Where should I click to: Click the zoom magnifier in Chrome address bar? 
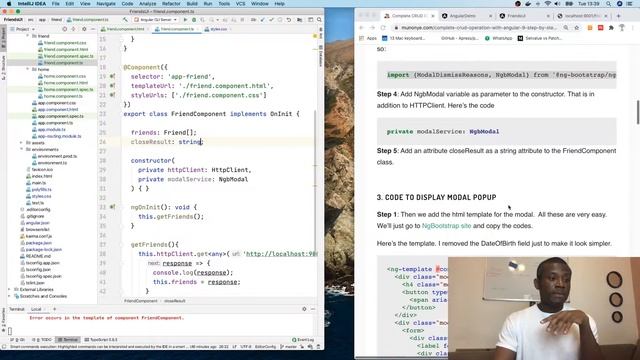566,28
